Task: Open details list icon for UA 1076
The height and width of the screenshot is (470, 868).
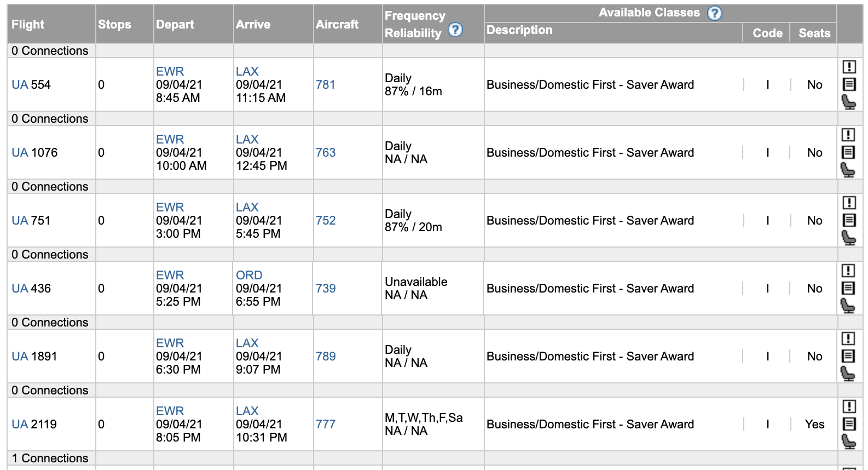Action: click(x=848, y=152)
